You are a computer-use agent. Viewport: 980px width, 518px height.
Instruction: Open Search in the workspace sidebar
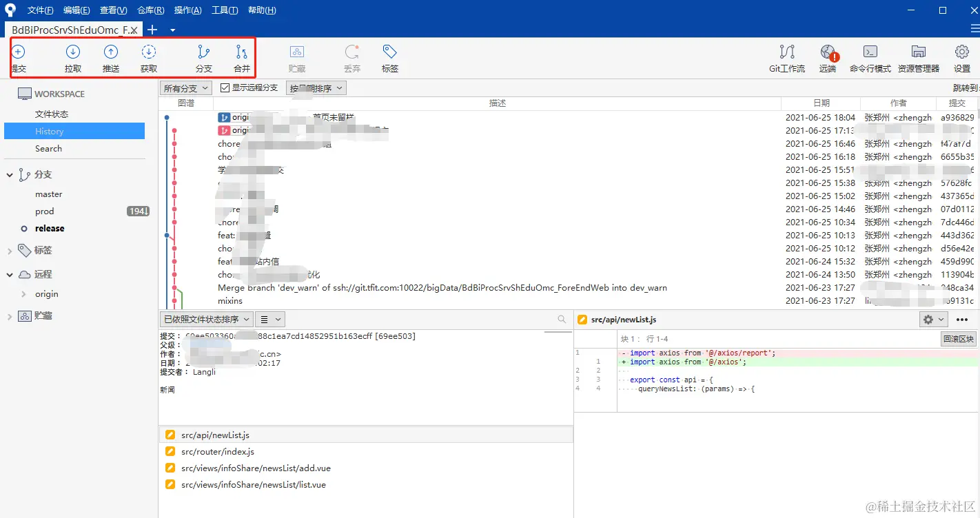pos(48,148)
